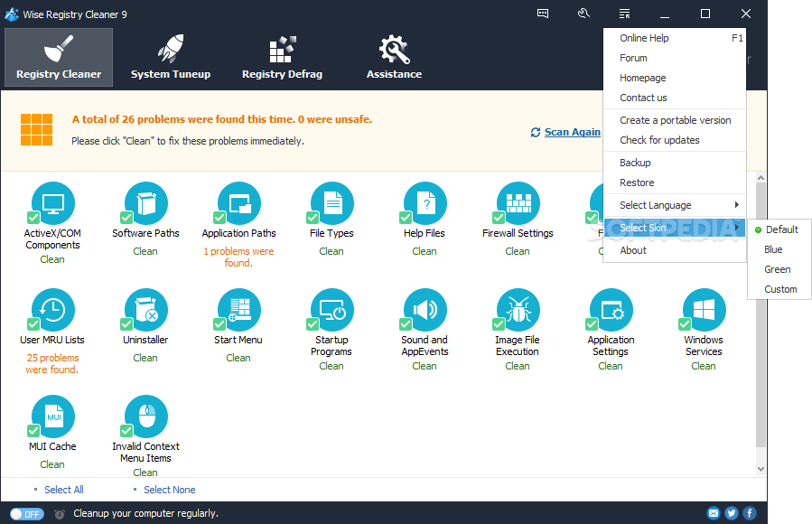Image resolution: width=812 pixels, height=524 pixels.
Task: Open the Invalid Context Menu Items mouse icon
Action: pos(146,416)
